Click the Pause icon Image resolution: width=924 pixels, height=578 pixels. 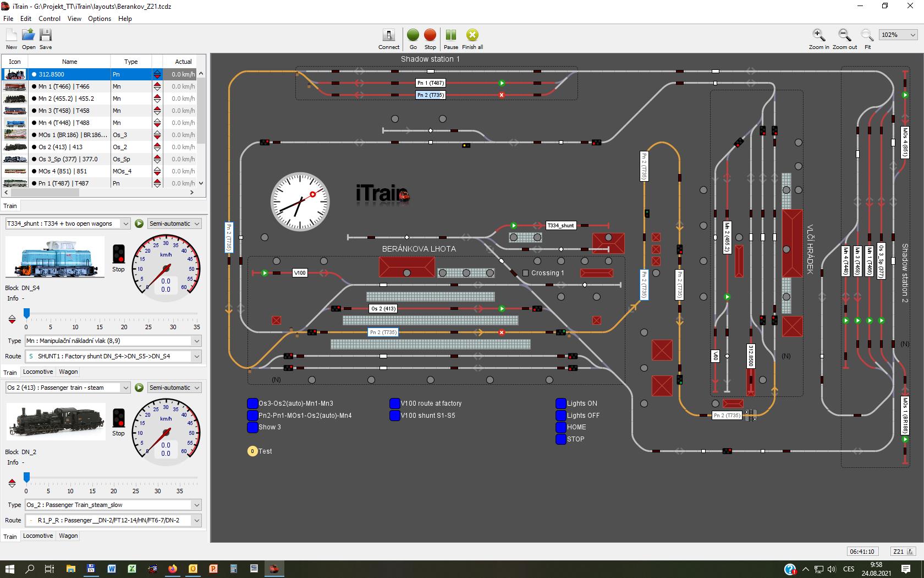tap(450, 35)
